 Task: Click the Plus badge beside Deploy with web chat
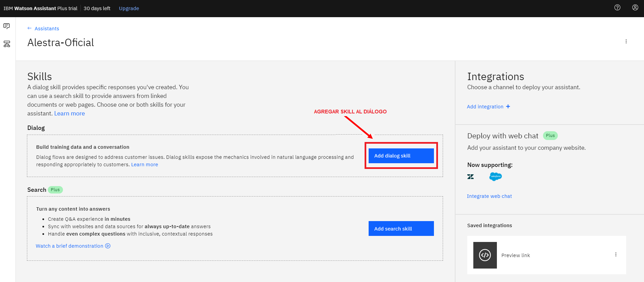(x=550, y=136)
